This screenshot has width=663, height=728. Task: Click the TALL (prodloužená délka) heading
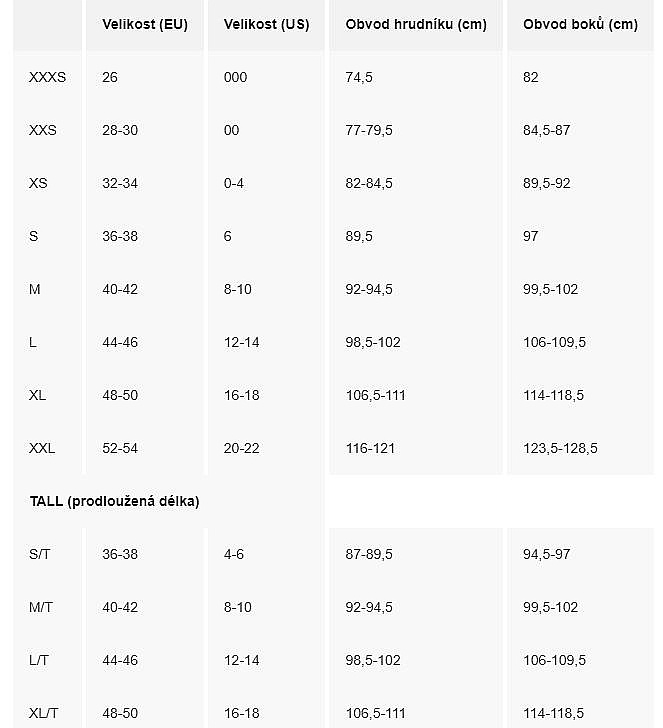tap(114, 501)
